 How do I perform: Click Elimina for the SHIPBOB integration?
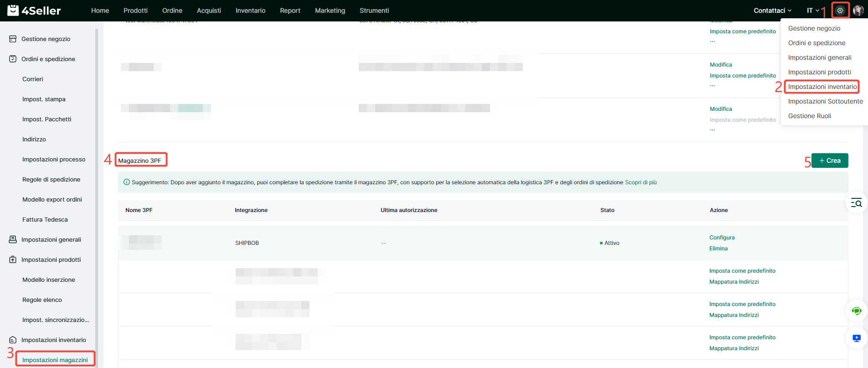(x=718, y=249)
